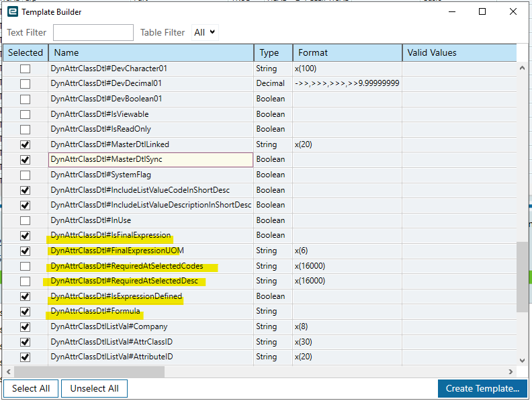Uncheck the DynAttrClassDtlListVal#AttrClassID checkbox

tap(25, 342)
